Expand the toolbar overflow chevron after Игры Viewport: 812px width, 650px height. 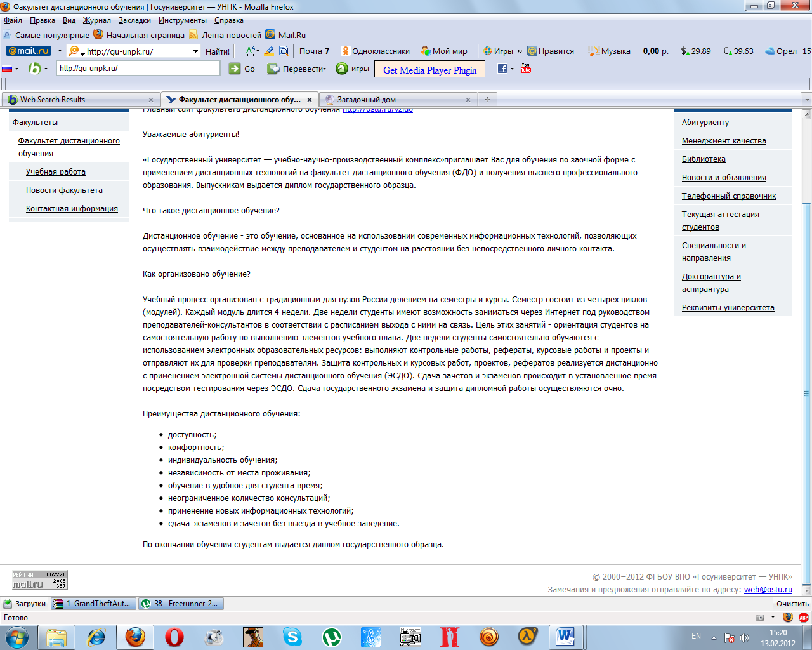pos(520,51)
